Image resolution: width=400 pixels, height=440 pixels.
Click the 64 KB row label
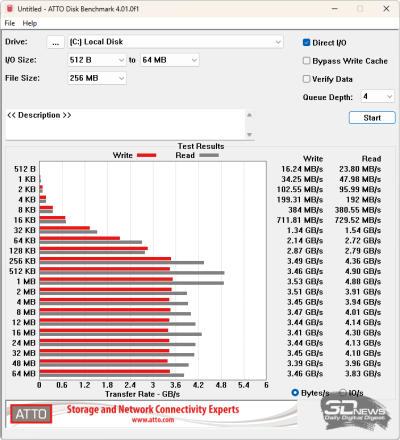(x=24, y=240)
